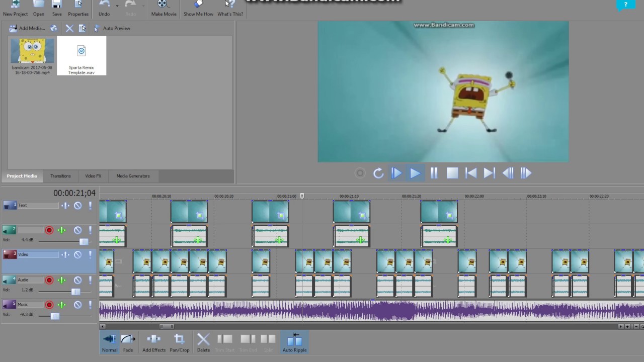Mute the Music track
644x362 pixels.
tap(78, 305)
